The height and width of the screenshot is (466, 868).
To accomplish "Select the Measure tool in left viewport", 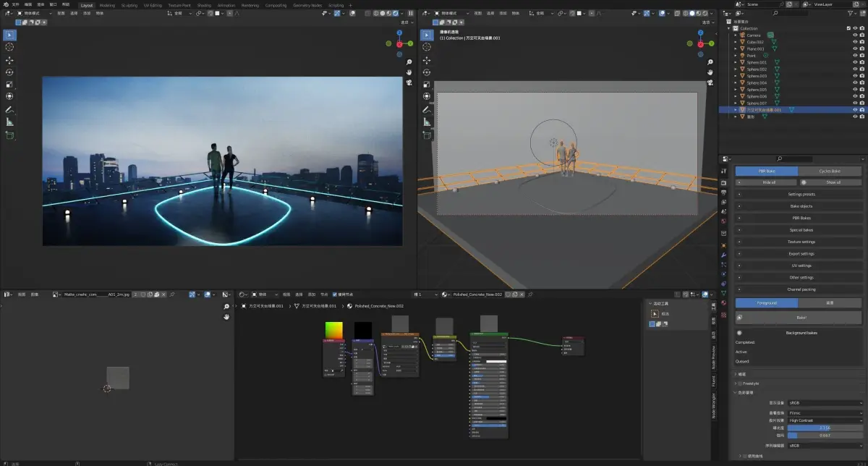I will 9,122.
